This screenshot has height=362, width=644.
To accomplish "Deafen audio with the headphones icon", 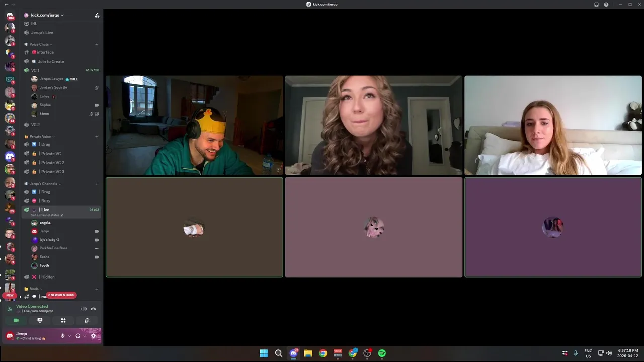I will [78, 336].
